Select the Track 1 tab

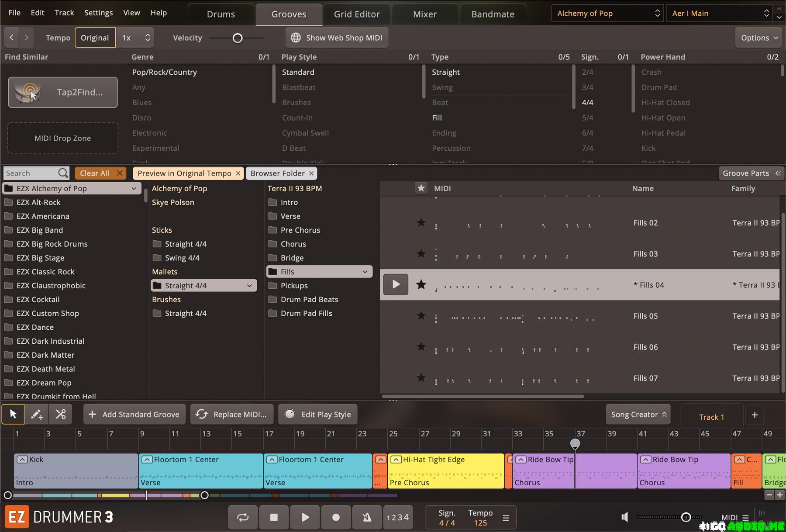(711, 417)
